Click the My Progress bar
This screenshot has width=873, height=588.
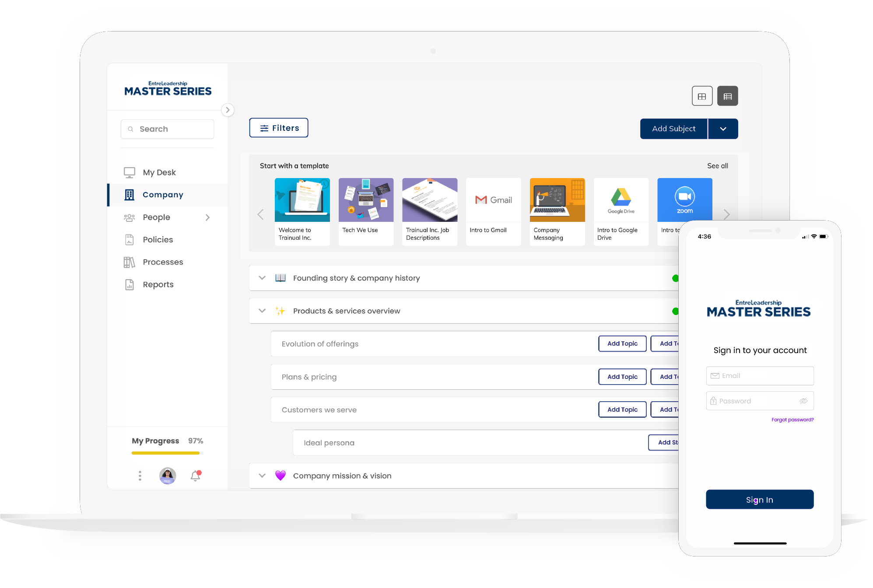tap(166, 453)
